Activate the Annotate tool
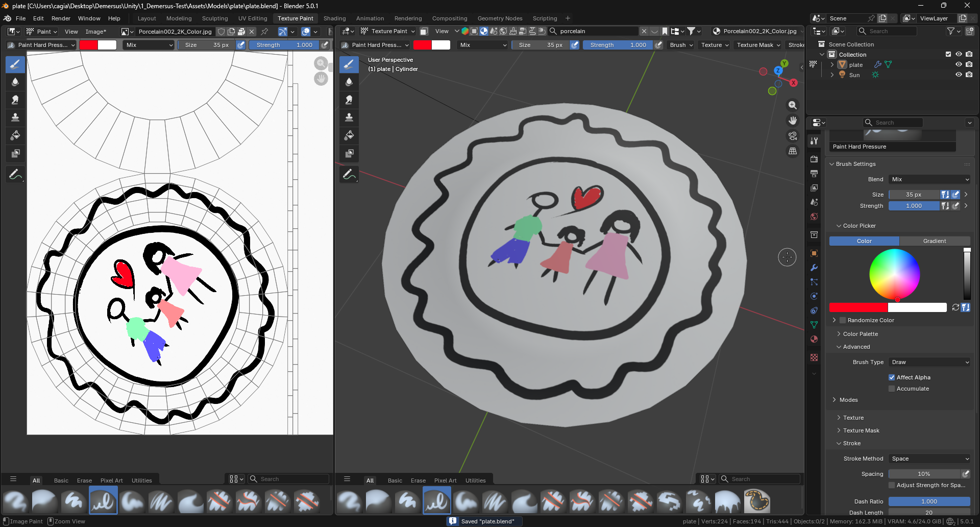Image resolution: width=980 pixels, height=527 pixels. tap(15, 175)
